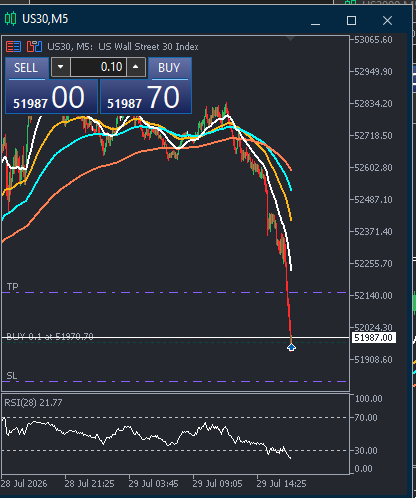Viewport: 416px width, 498px height.
Task: Close the US30,M5 chart window
Action: [387, 21]
